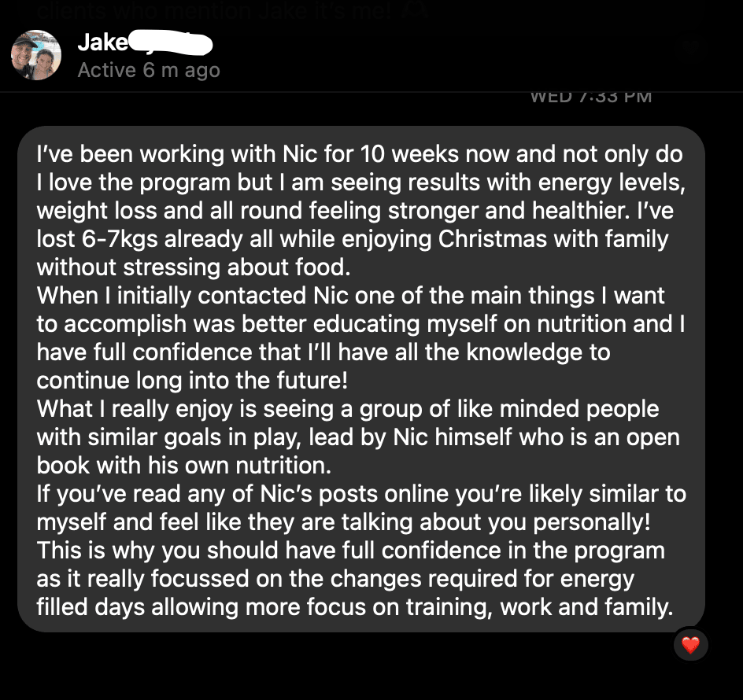Click the line 'book with his own nutrition.'
The image size is (743, 700).
[x=184, y=465]
